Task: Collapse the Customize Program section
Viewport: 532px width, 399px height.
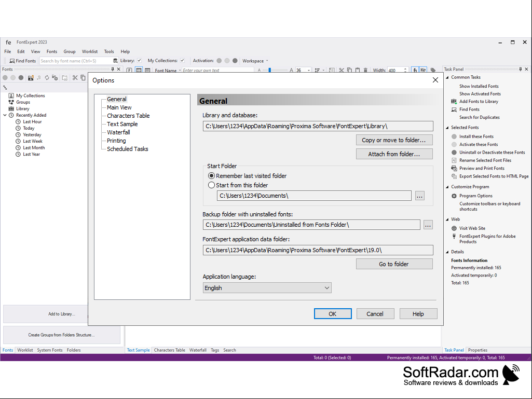Action: (x=447, y=187)
